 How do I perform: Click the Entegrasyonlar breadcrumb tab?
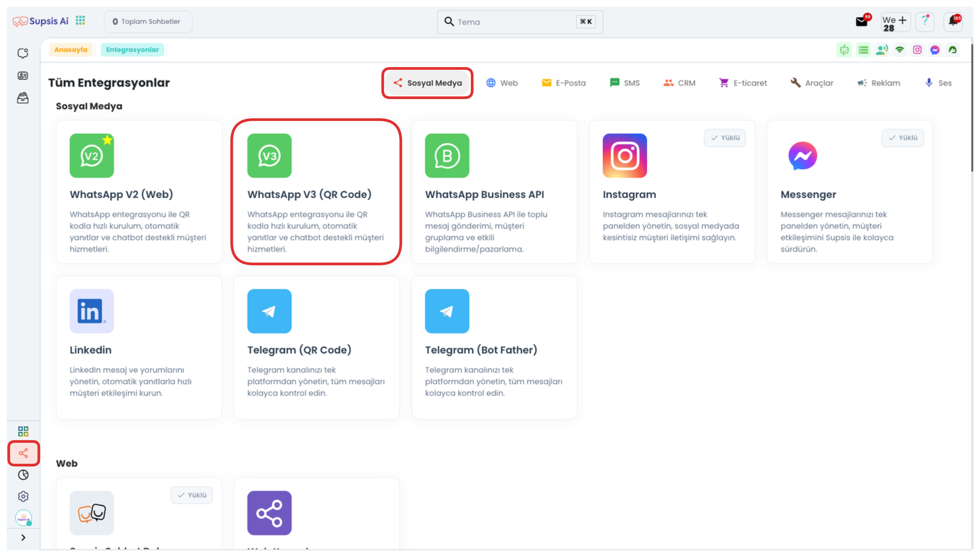point(132,50)
